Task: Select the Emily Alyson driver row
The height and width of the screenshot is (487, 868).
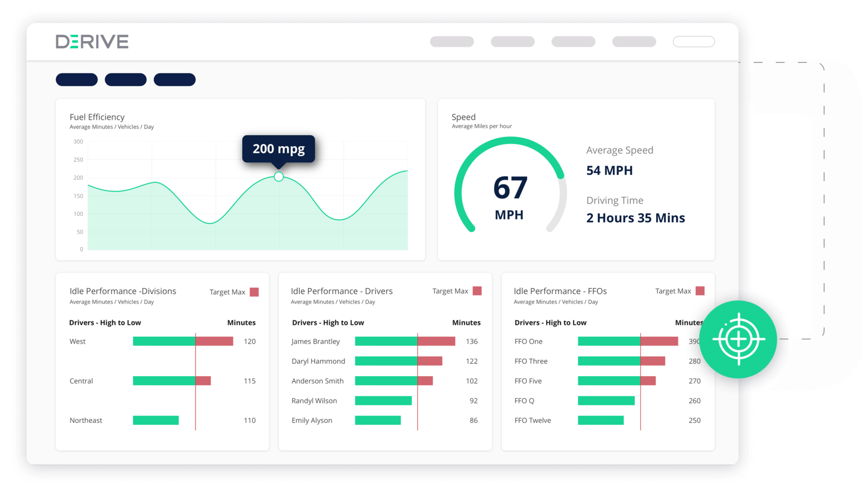Action: point(312,421)
